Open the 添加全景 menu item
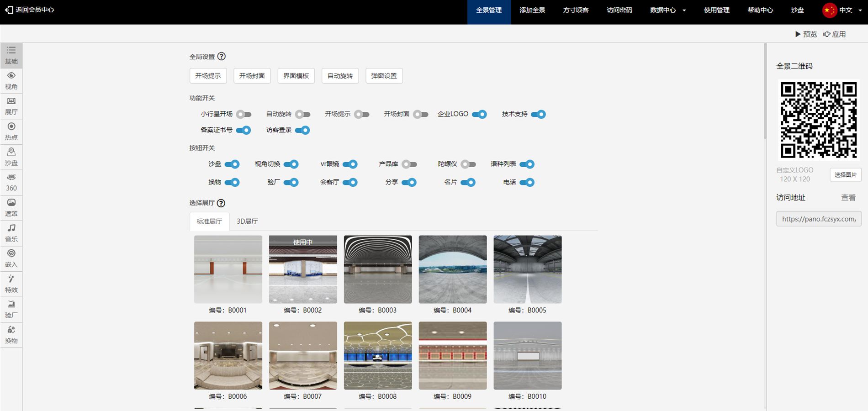Image resolution: width=868 pixels, height=411 pixels. tap(532, 10)
